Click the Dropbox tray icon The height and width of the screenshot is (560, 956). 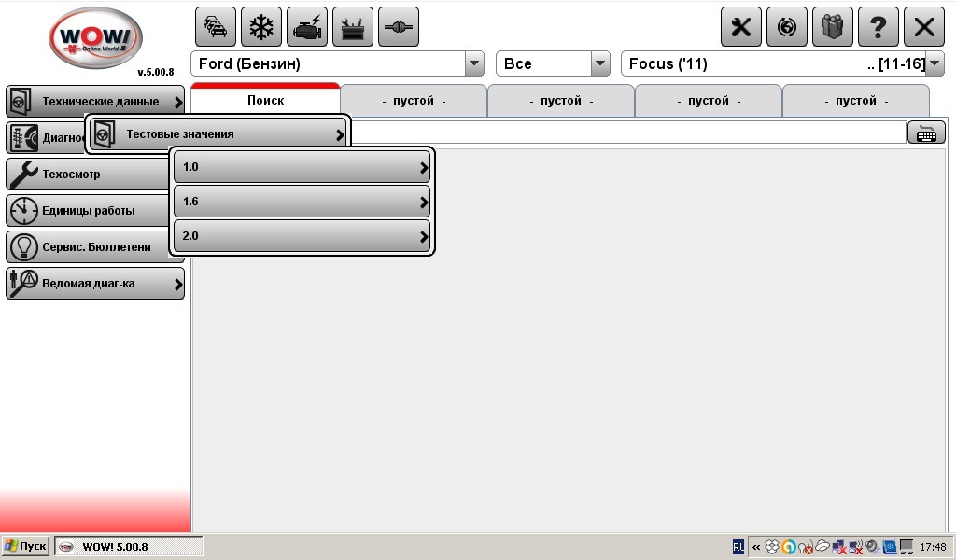772,547
